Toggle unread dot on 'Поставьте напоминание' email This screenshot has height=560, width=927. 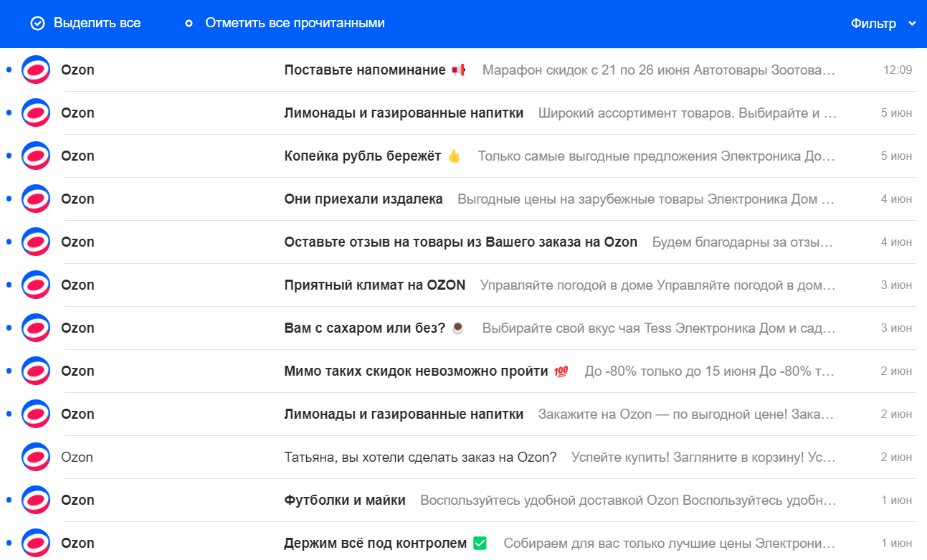click(x=9, y=70)
